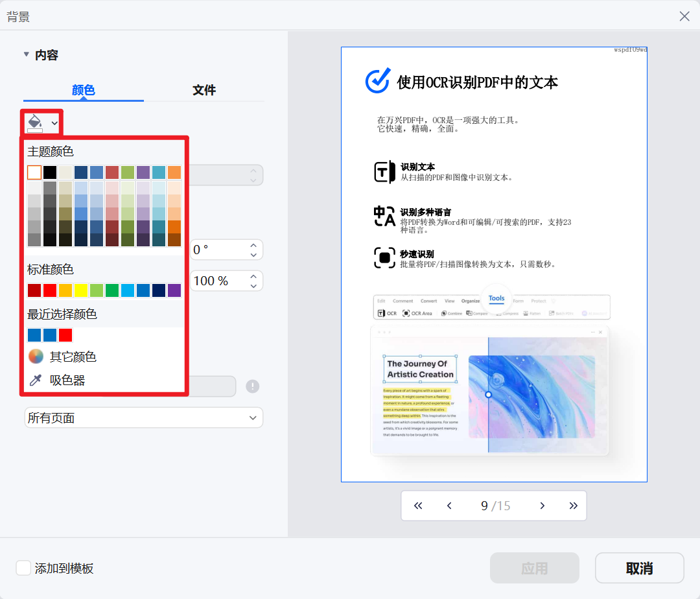Enable the 添加到模板 checkbox

pos(24,568)
